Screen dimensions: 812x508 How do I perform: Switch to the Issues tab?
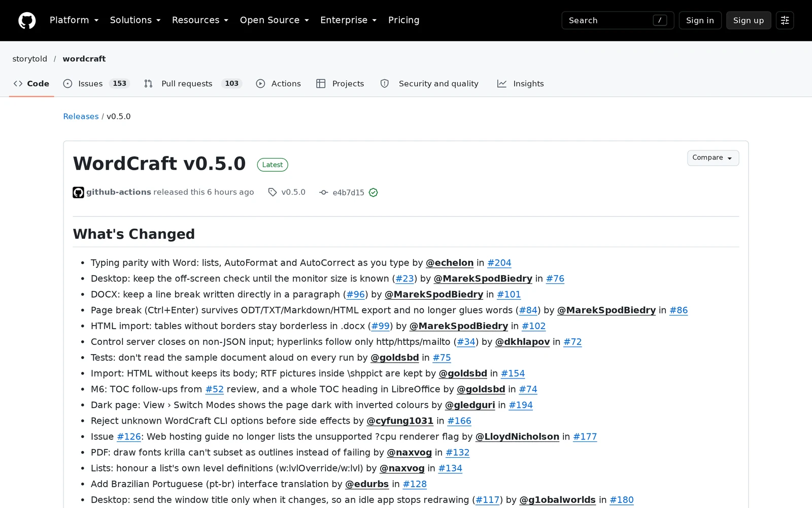pos(96,84)
